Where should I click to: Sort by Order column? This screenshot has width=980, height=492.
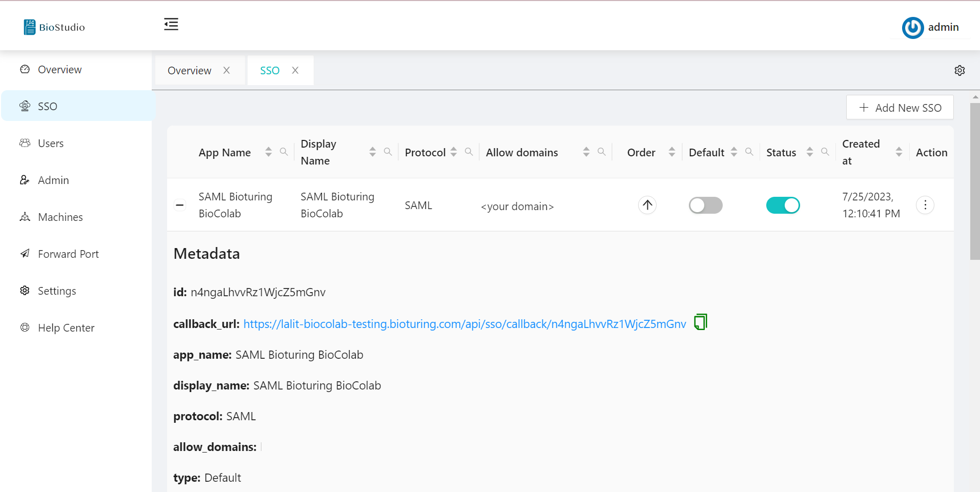(672, 152)
